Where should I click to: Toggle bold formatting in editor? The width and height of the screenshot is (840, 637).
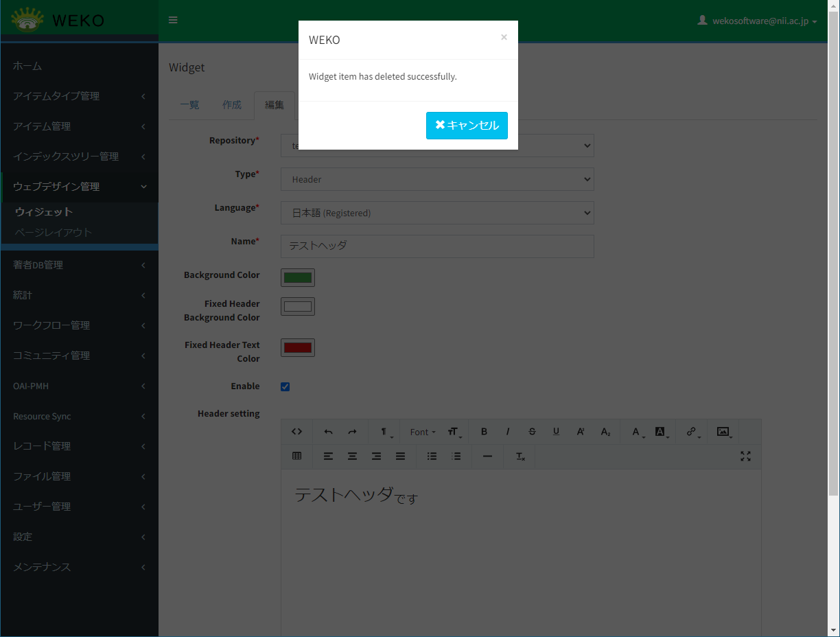click(484, 432)
